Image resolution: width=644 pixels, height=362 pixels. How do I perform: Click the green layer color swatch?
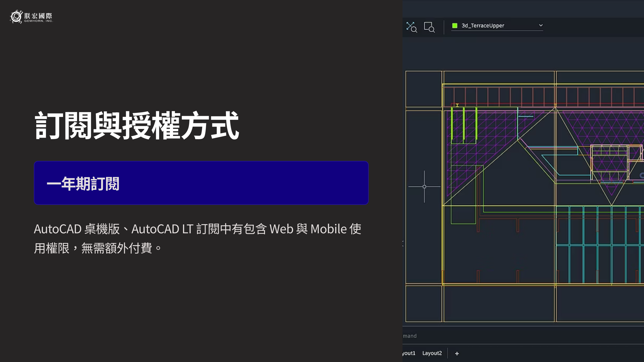tap(455, 25)
